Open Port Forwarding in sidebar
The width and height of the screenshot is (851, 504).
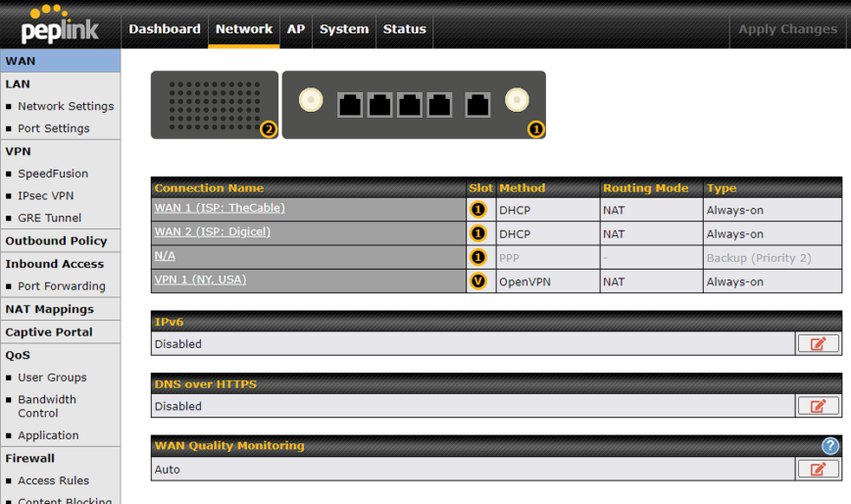[62, 286]
